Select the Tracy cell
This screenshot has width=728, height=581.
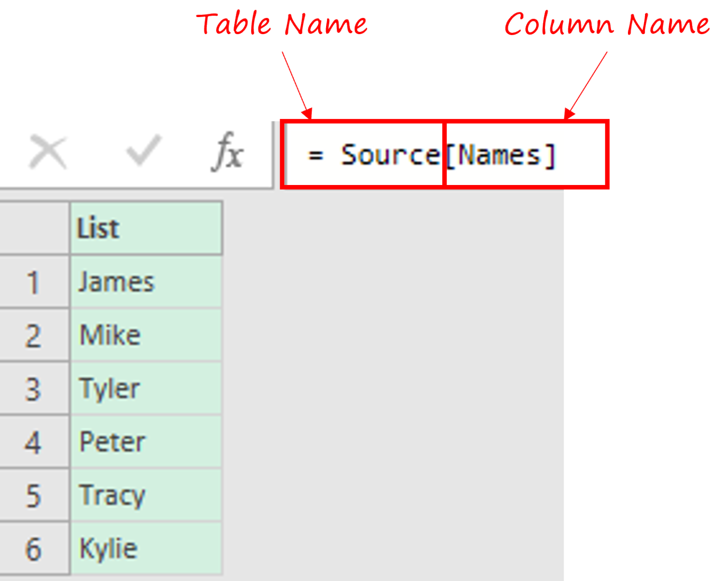point(146,496)
